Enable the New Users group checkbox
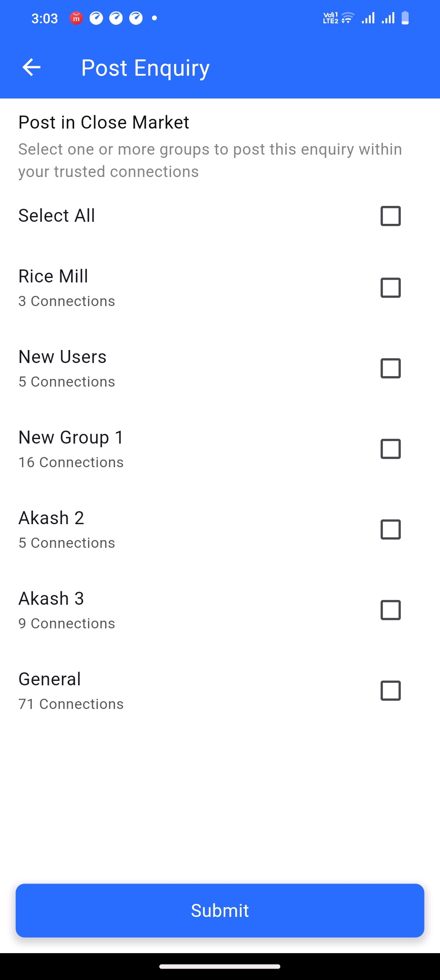The width and height of the screenshot is (440, 980). [x=390, y=368]
